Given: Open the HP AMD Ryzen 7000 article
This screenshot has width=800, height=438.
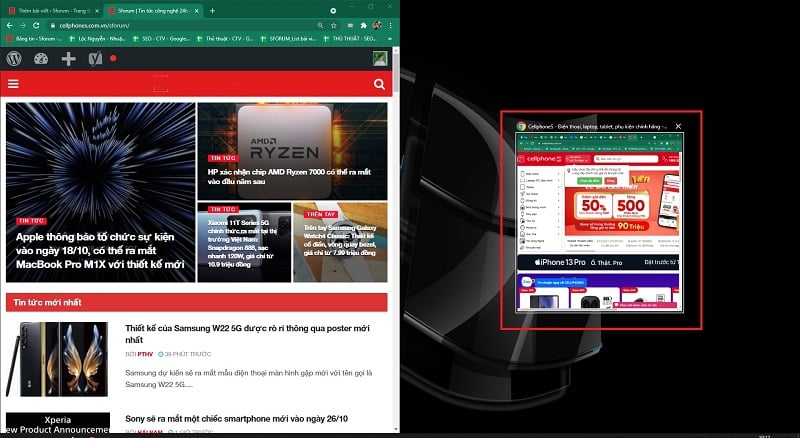Looking at the screenshot, I should pyautogui.click(x=289, y=177).
